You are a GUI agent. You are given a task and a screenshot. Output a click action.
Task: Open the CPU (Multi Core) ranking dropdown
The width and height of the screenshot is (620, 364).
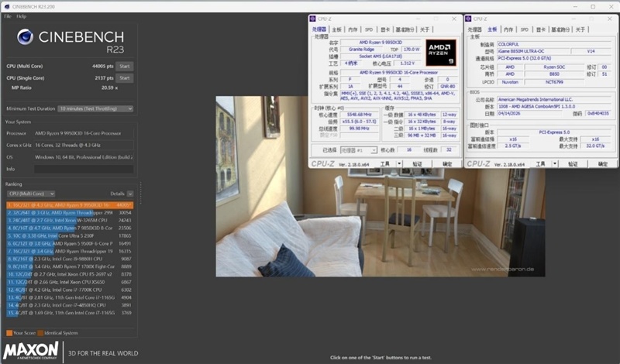pyautogui.click(x=31, y=194)
